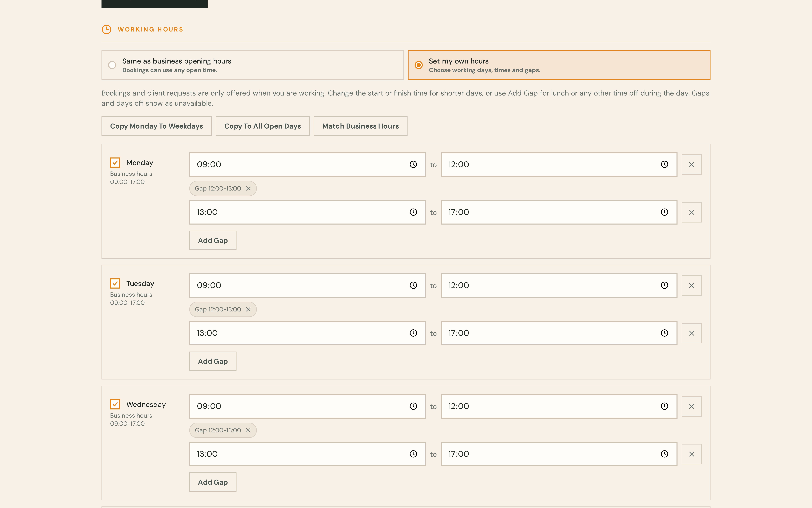Delete Wednesday's 13:00 to 17:00 time range
812x508 pixels.
pos(692,454)
